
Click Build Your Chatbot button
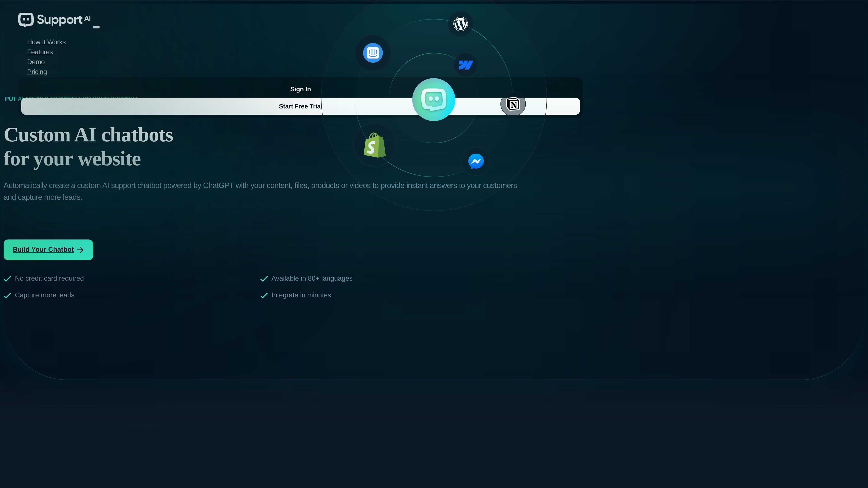pyautogui.click(x=48, y=250)
